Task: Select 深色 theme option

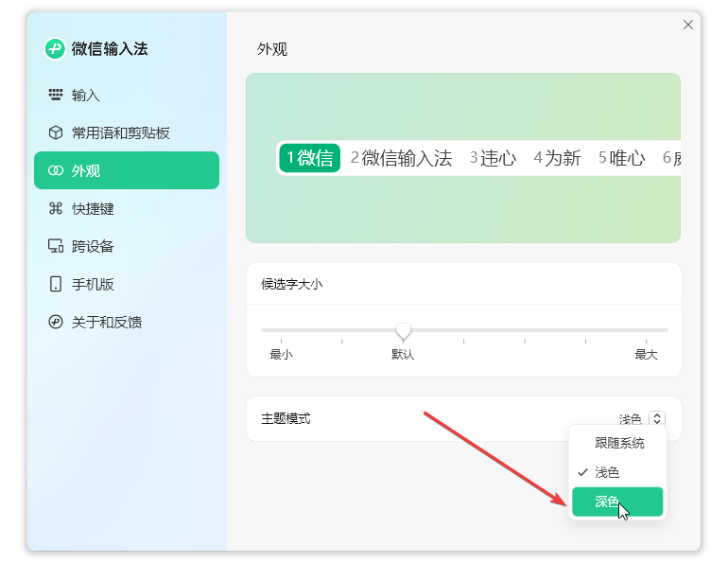Action: click(617, 501)
